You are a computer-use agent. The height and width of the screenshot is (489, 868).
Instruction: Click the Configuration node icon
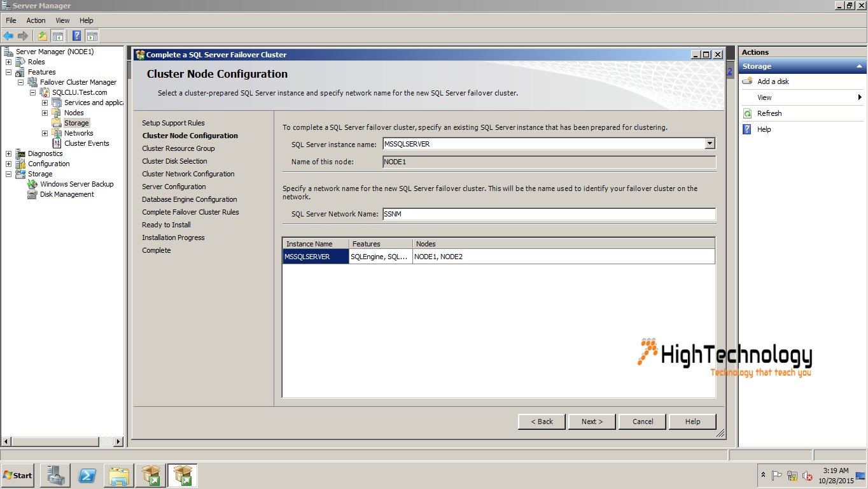(x=20, y=164)
